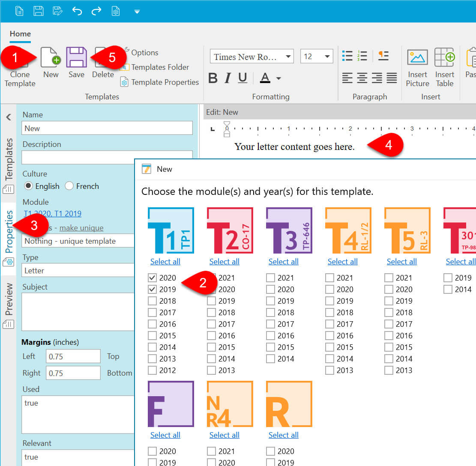Click the NR4 module tile
This screenshot has height=466, width=476.
(x=230, y=404)
